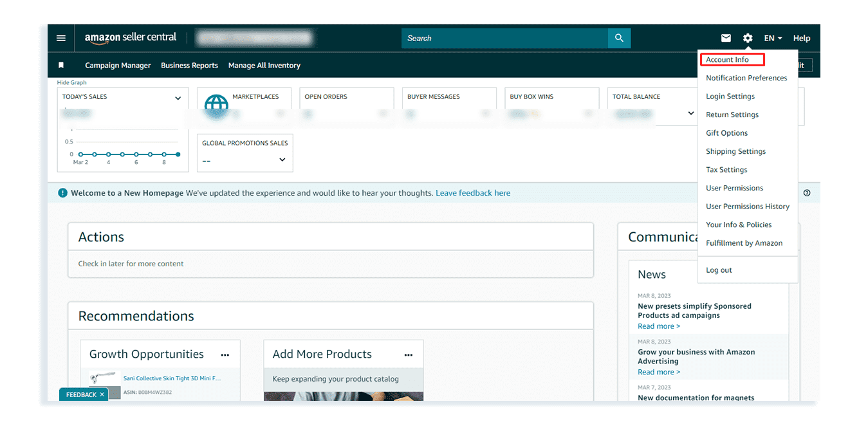Switch to Campaign Manager

coord(118,65)
